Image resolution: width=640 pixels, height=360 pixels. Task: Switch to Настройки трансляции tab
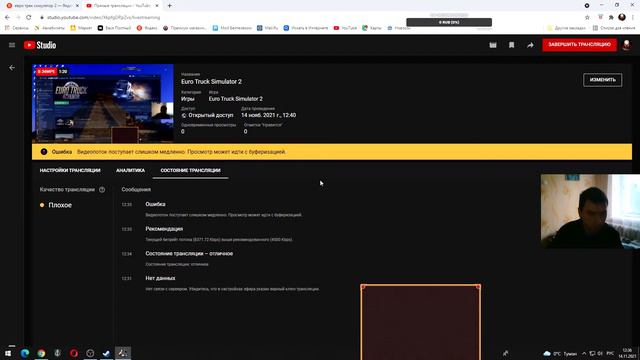70,170
